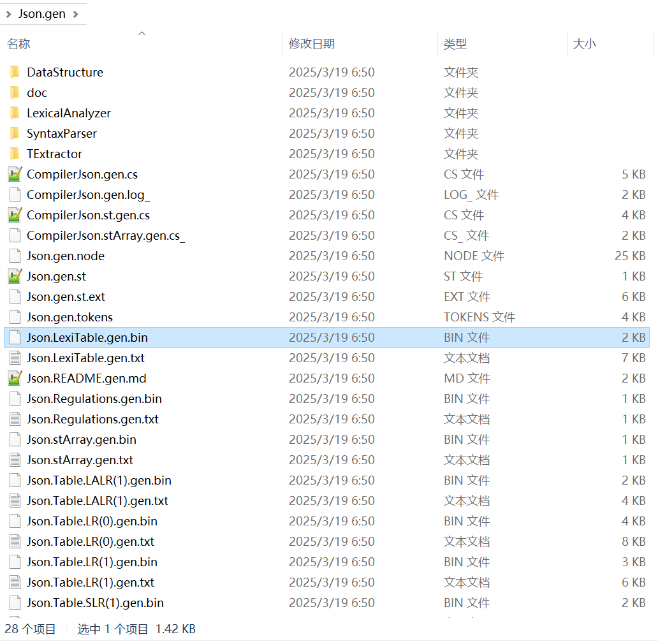
Task: Click the sort arrow above the 名称 column
Action: [x=142, y=33]
